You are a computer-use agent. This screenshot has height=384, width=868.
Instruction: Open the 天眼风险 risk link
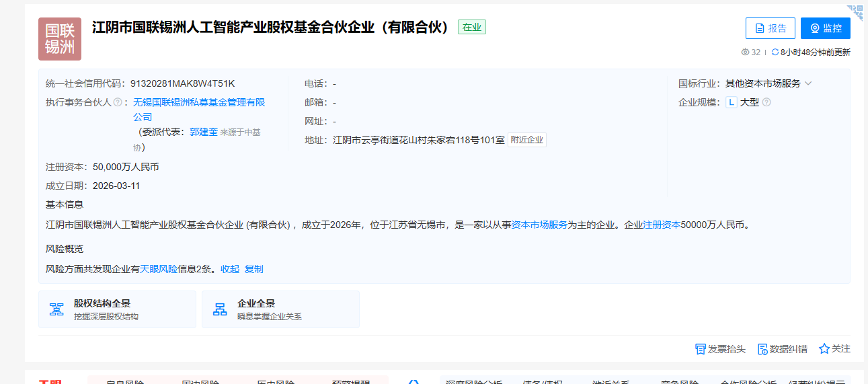tap(159, 269)
